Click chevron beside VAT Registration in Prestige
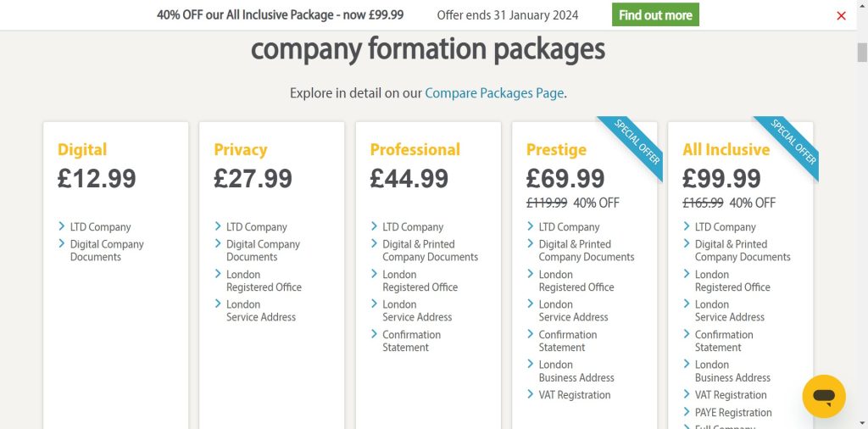Screen dimensions: 868x429 click(x=531, y=394)
